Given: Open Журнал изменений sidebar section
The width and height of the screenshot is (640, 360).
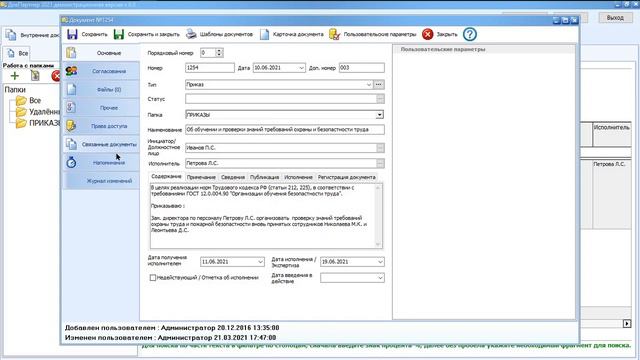Looking at the screenshot, I should click(x=101, y=181).
